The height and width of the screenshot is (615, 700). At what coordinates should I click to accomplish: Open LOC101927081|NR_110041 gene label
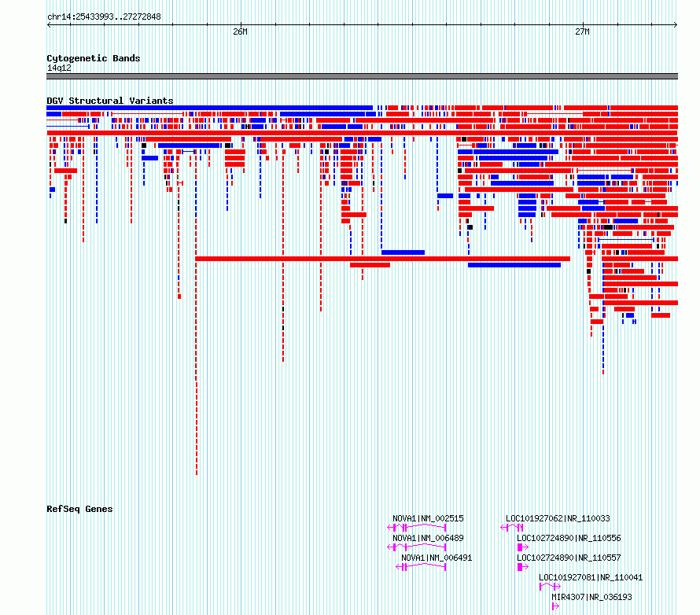click(x=591, y=577)
